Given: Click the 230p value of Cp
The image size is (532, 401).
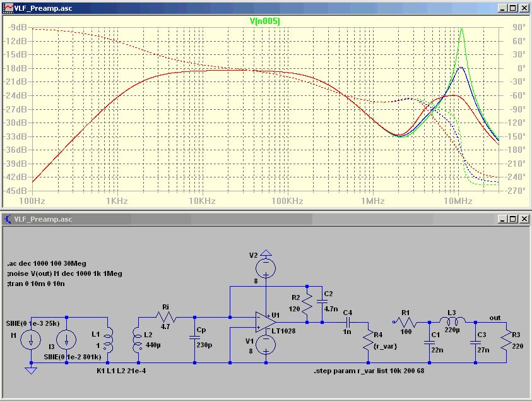Looking at the screenshot, I should coord(204,345).
